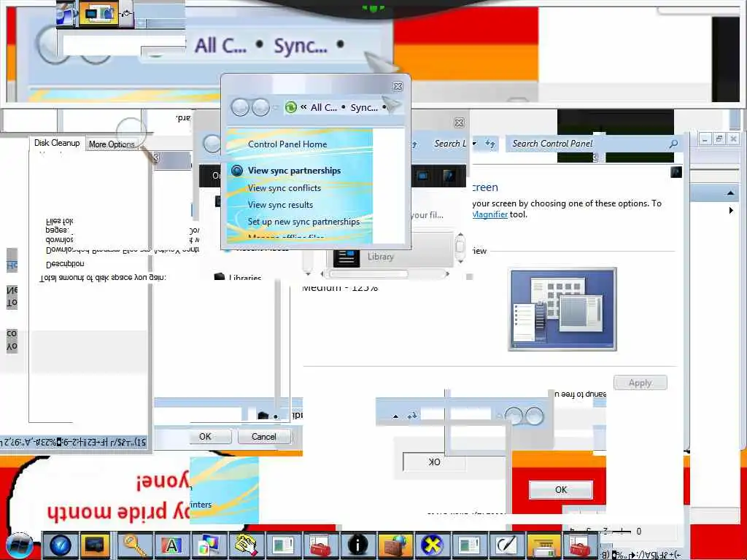Switch to the Disk Cleanup tab
The height and width of the screenshot is (560, 747).
(57, 143)
